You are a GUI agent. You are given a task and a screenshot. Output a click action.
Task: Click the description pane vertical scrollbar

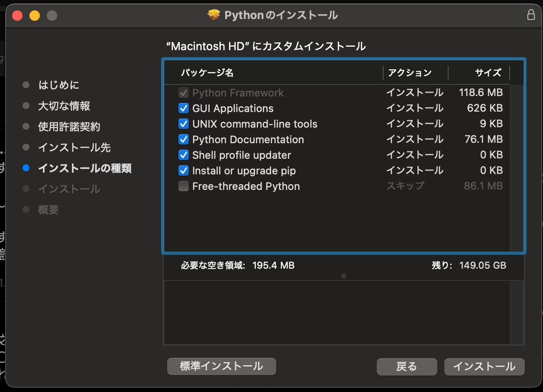(517, 312)
